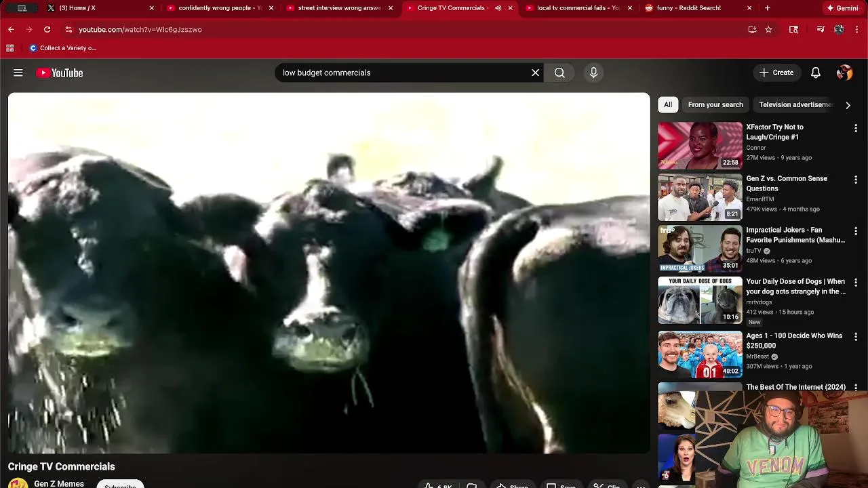This screenshot has width=868, height=488.
Task: Click the 'Cringe TV Commercials' video title
Action: click(62, 466)
